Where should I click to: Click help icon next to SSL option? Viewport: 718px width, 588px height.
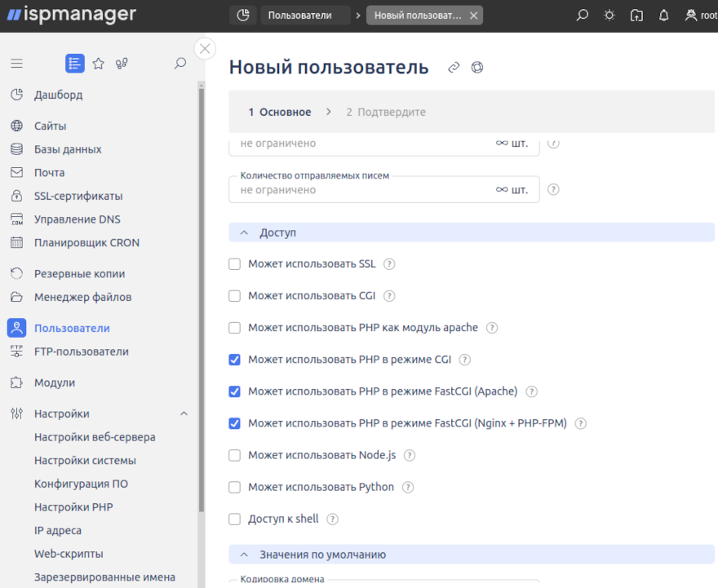pos(389,264)
